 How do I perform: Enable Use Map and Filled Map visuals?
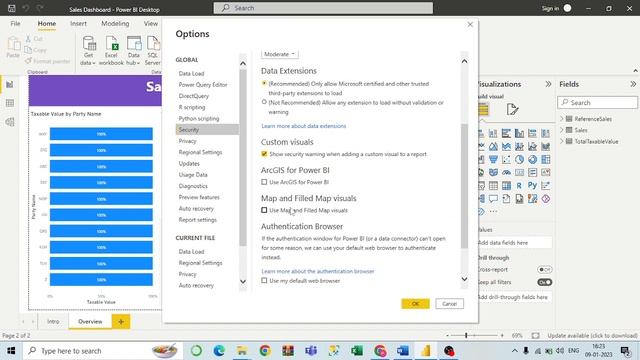click(264, 210)
